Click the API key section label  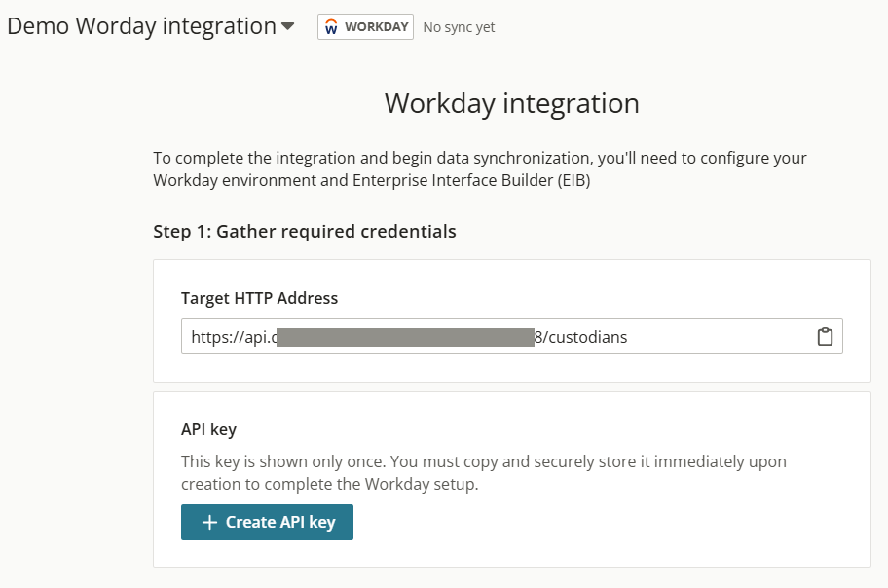208,429
